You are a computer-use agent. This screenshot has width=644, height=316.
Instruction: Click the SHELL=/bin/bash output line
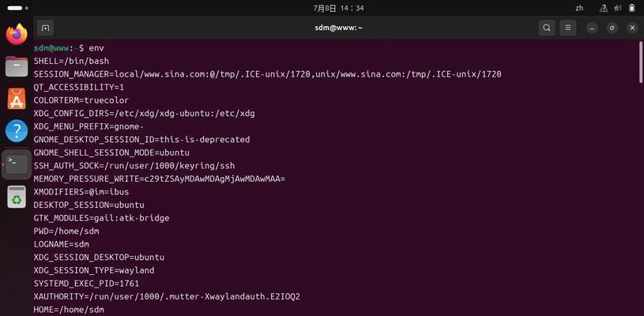pyautogui.click(x=71, y=61)
